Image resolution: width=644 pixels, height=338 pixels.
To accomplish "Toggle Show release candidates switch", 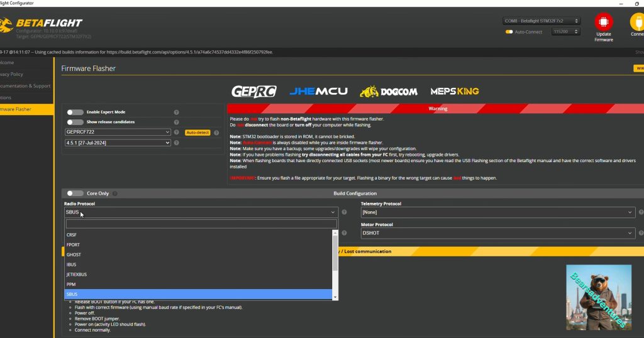I will click(x=75, y=122).
